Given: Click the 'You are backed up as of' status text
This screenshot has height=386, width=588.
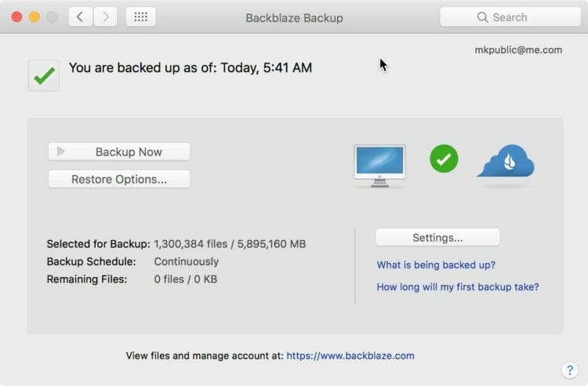Looking at the screenshot, I should [x=191, y=68].
